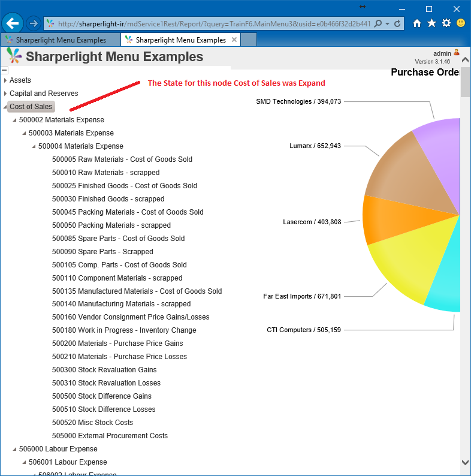
Task: Open the browser Tools gear icon
Action: click(x=446, y=23)
